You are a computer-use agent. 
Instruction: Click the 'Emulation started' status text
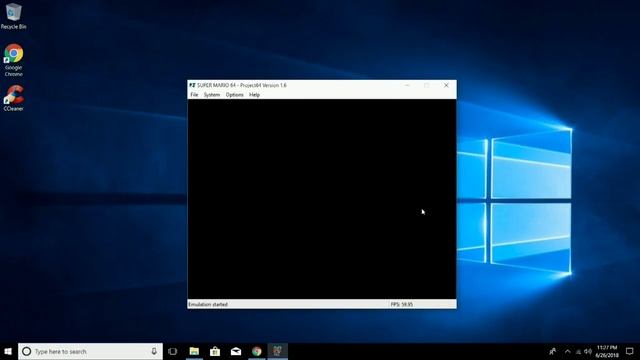[x=208, y=304]
